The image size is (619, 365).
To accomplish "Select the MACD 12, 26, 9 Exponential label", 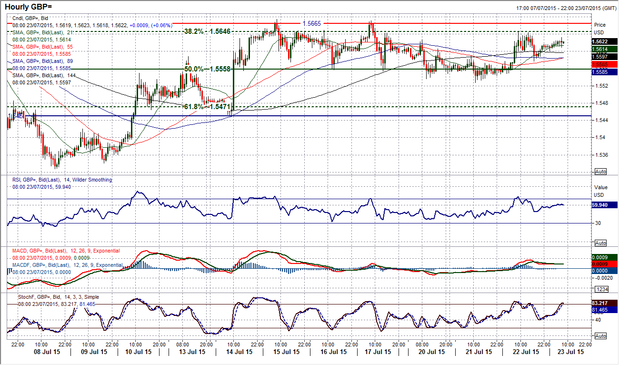I will (x=66, y=251).
